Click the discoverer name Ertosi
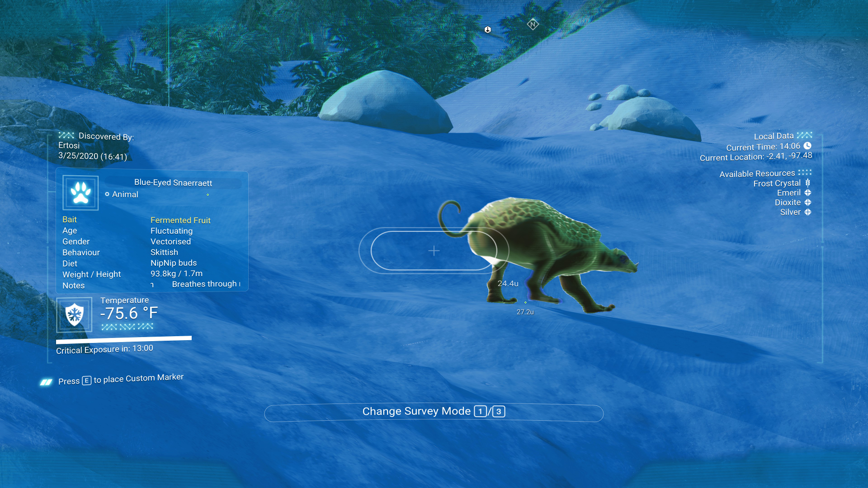Viewport: 868px width, 488px height. pos(69,145)
